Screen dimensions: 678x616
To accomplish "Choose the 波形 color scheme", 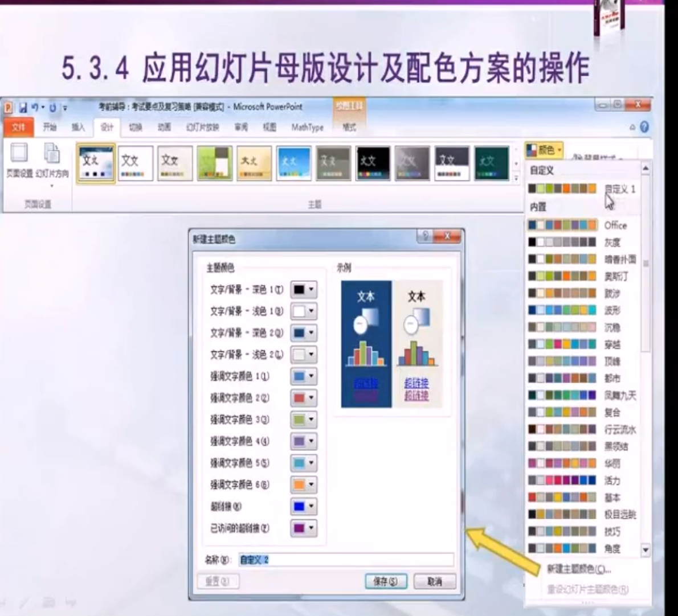I will [x=582, y=310].
